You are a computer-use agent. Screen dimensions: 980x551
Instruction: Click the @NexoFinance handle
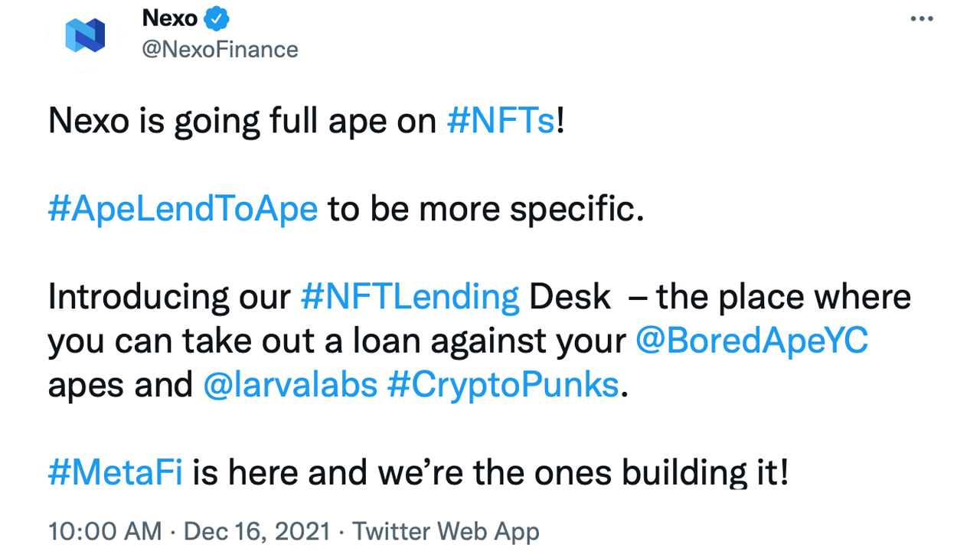click(221, 49)
